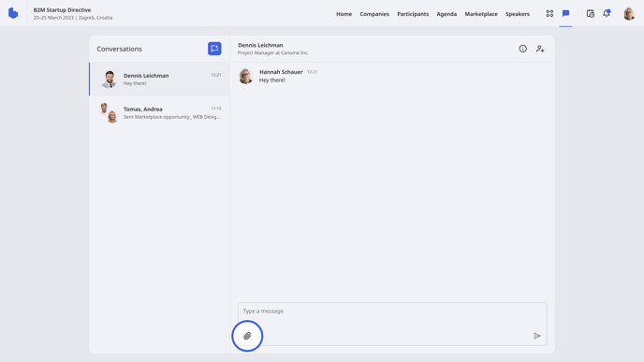Start a new conversation with the blue button
This screenshot has width=644, height=362.
click(x=214, y=49)
